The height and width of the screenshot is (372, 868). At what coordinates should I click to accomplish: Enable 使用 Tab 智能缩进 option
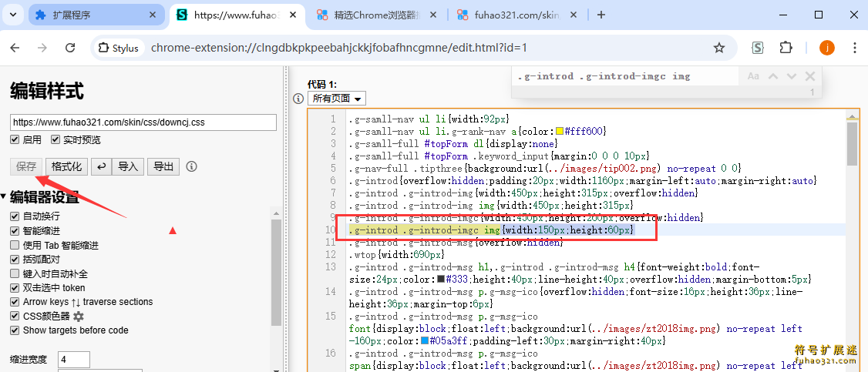click(15, 245)
